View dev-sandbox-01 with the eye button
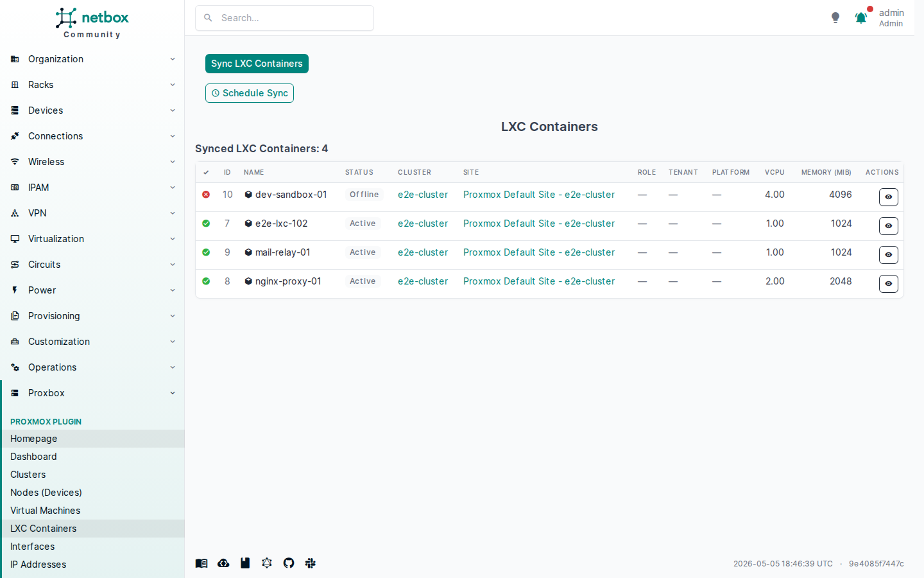Image resolution: width=924 pixels, height=578 pixels. [888, 197]
